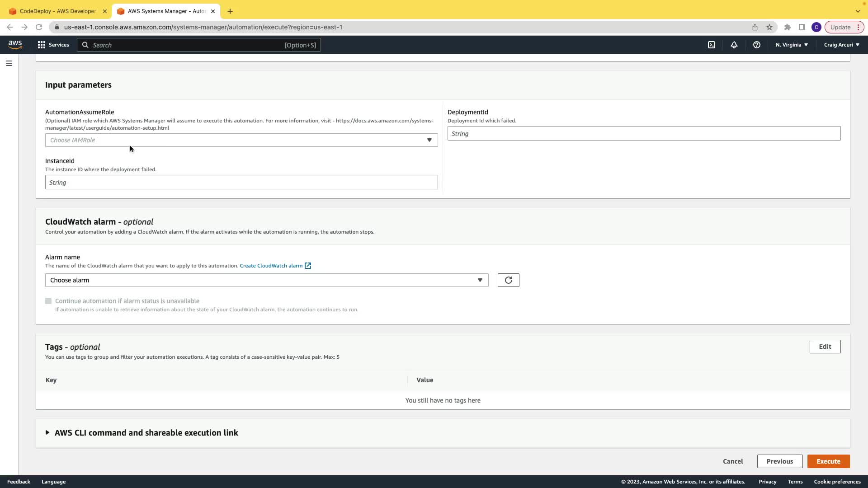Click the help question mark icon
The width and height of the screenshot is (868, 488).
[x=757, y=45]
